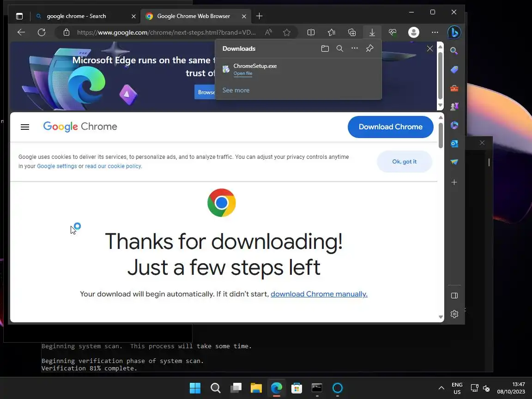
Task: Click the Read aloud icon in address bar
Action: (x=268, y=32)
